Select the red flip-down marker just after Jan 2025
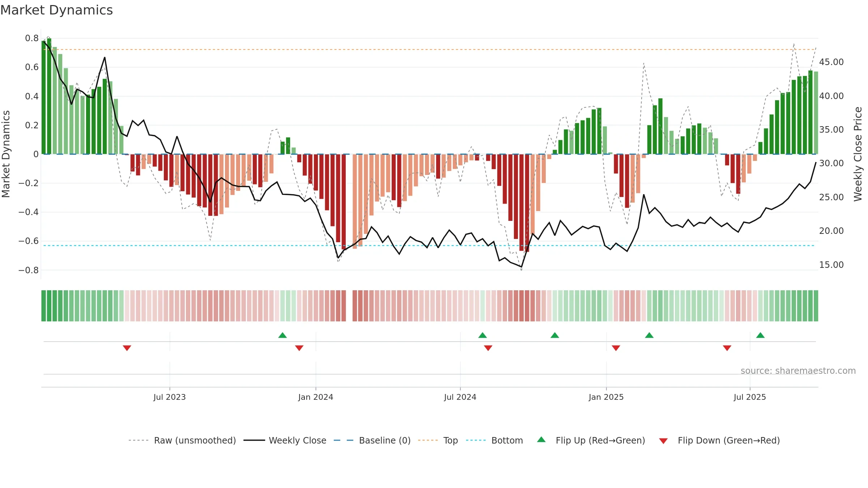868x488 pixels. tap(616, 348)
